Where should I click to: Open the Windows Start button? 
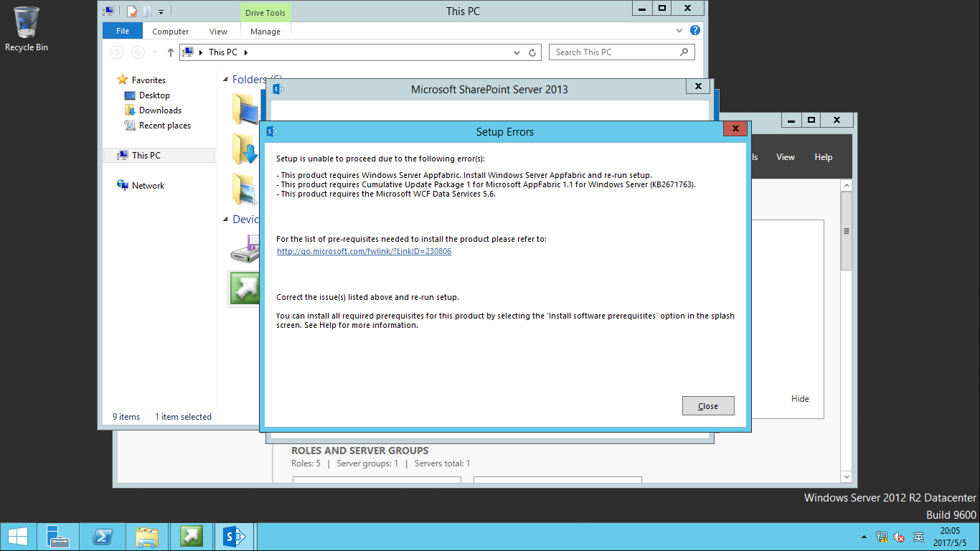point(18,536)
